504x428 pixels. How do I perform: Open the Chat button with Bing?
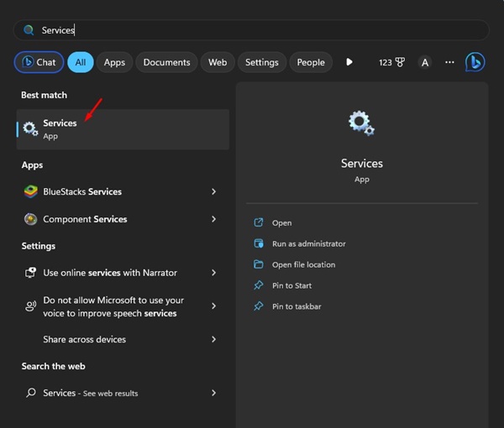pyautogui.click(x=39, y=62)
